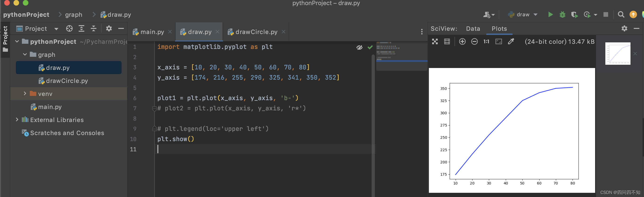Expand all in Project tree
Viewport: 644px width, 197px height.
pyautogui.click(x=81, y=28)
